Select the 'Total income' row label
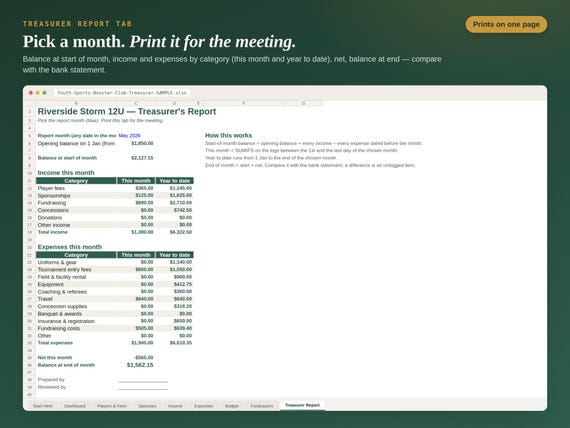570x428 pixels. (53, 232)
